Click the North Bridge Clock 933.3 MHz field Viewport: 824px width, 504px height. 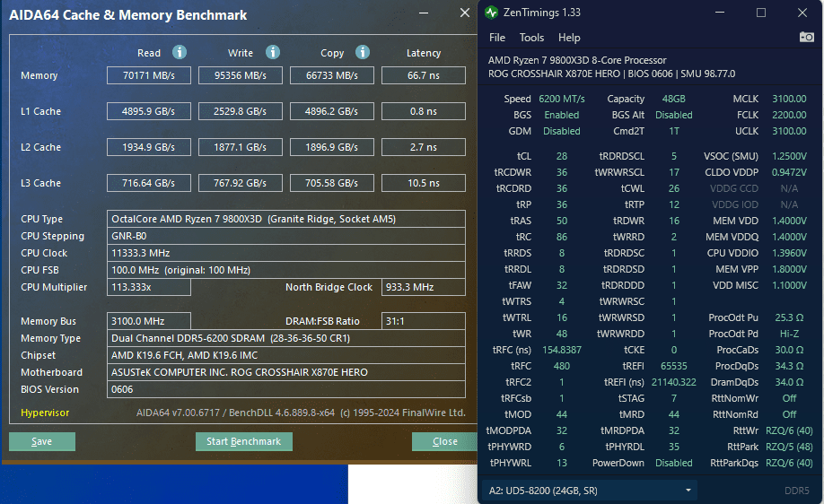(x=424, y=287)
